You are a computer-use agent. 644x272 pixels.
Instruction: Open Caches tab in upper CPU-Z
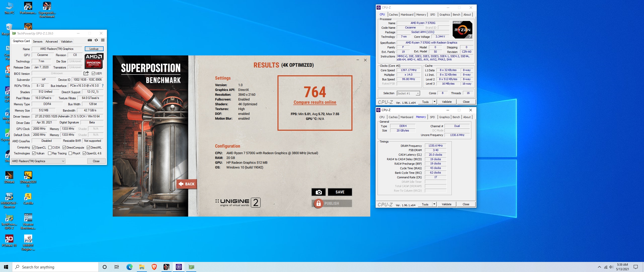point(393,15)
